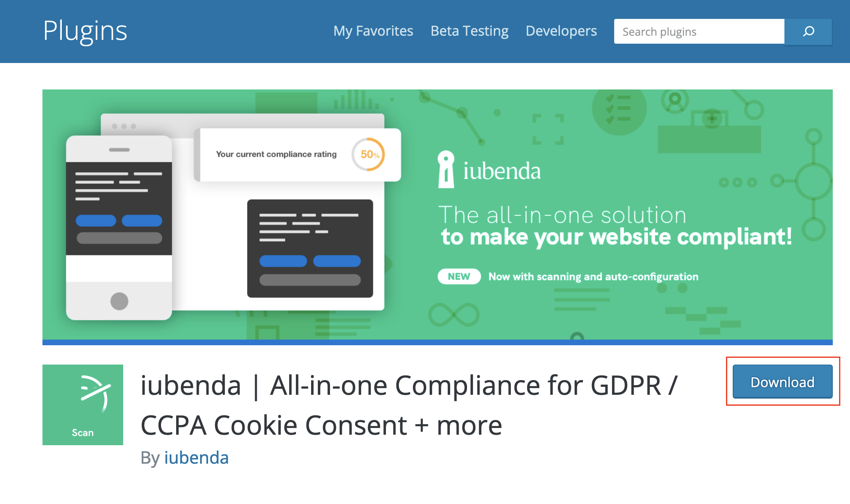
Task: Download the iubenda plugin
Action: pyautogui.click(x=782, y=382)
